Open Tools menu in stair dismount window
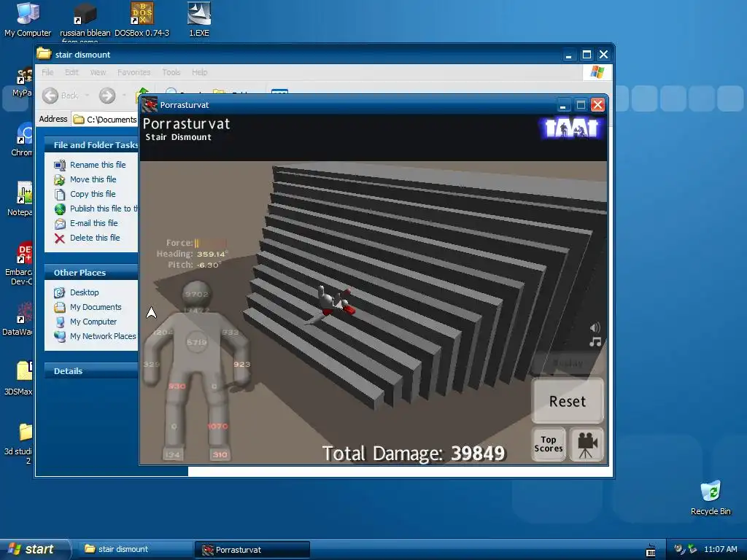Screen dimensions: 747x560 tap(171, 72)
